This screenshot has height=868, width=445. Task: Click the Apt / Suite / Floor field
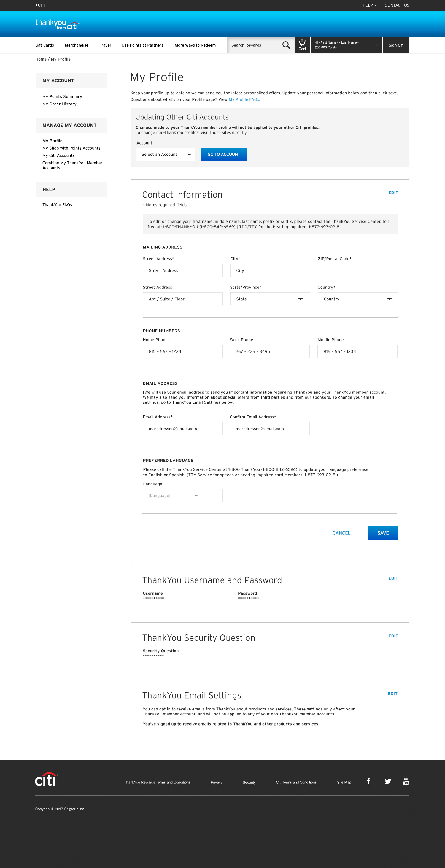(x=182, y=299)
